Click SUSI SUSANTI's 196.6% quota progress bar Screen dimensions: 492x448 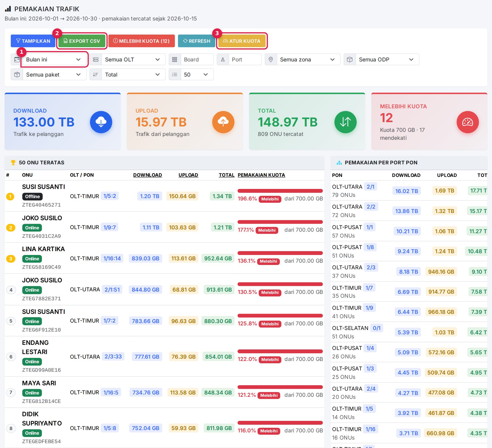point(280,191)
